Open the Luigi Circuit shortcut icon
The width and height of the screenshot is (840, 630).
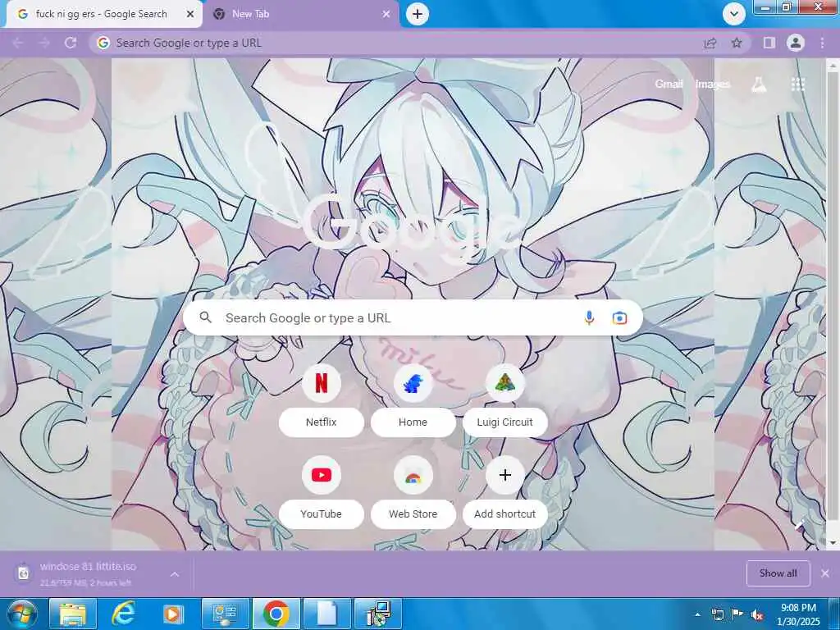coord(504,383)
